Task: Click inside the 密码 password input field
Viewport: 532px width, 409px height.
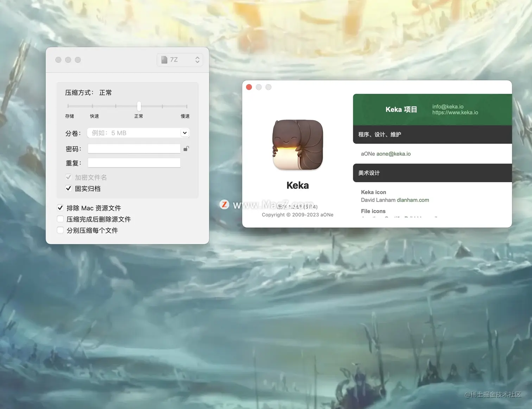Action: tap(134, 149)
